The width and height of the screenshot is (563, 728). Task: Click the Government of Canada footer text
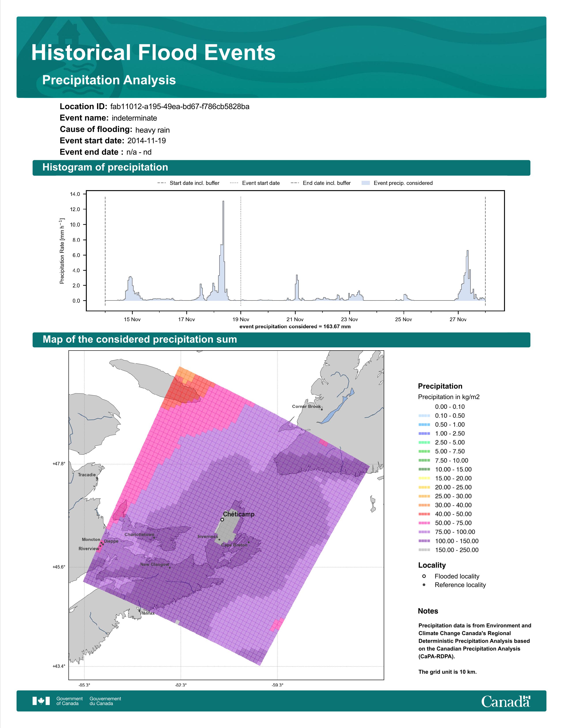click(69, 701)
